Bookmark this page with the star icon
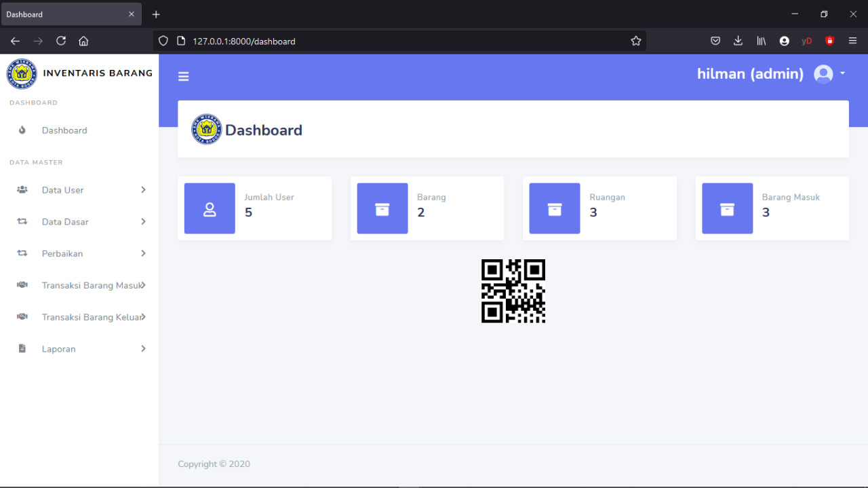The height and width of the screenshot is (488, 868). [x=635, y=41]
